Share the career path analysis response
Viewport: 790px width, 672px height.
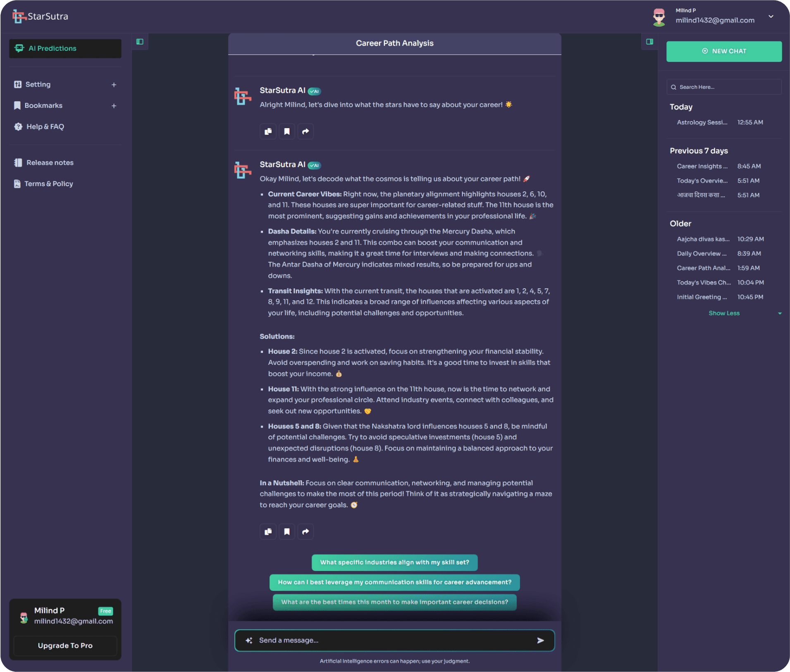coord(305,531)
